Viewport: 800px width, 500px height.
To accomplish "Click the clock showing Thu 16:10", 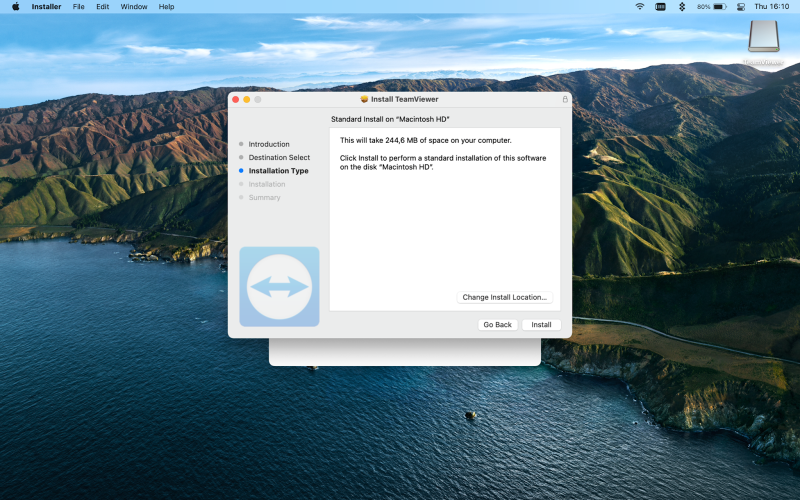I will point(771,7).
